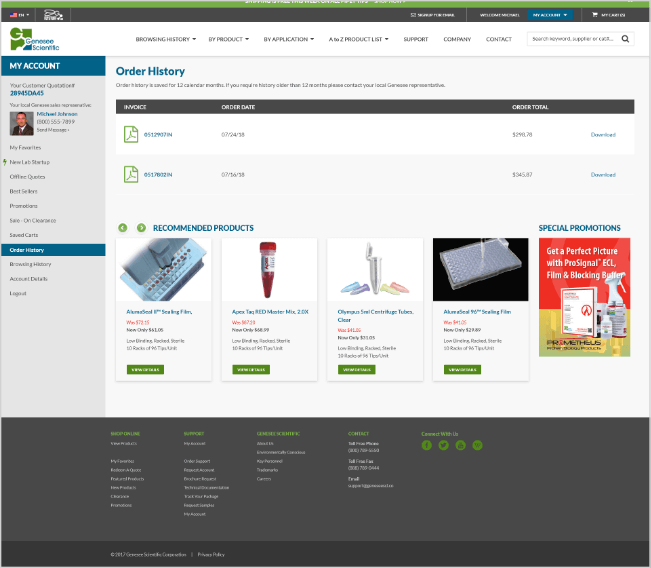Select Sale - On Clearance in sidebar

pos(33,220)
